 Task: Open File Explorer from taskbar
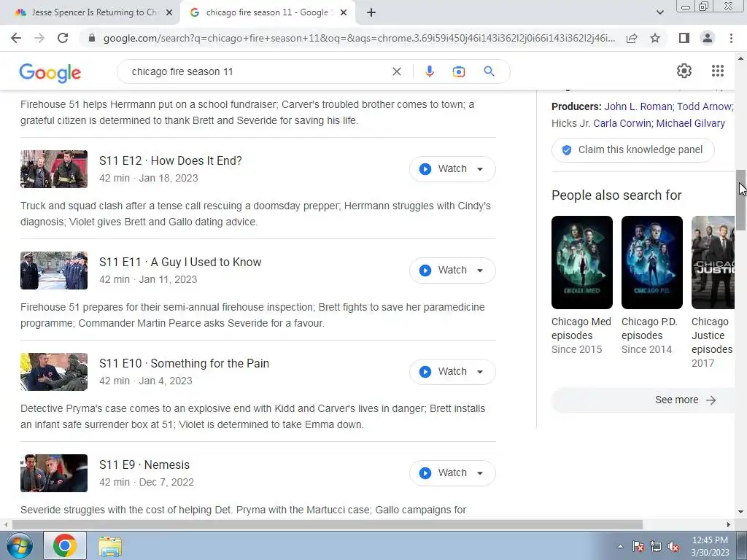(x=110, y=545)
